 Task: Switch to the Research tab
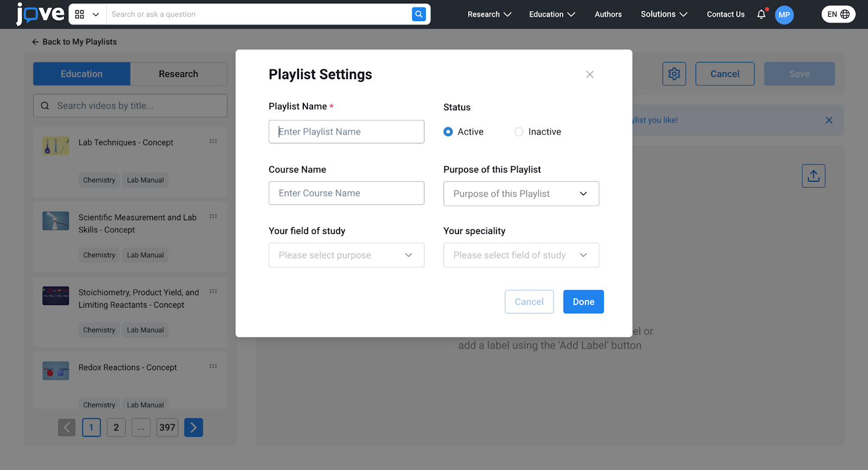click(178, 74)
